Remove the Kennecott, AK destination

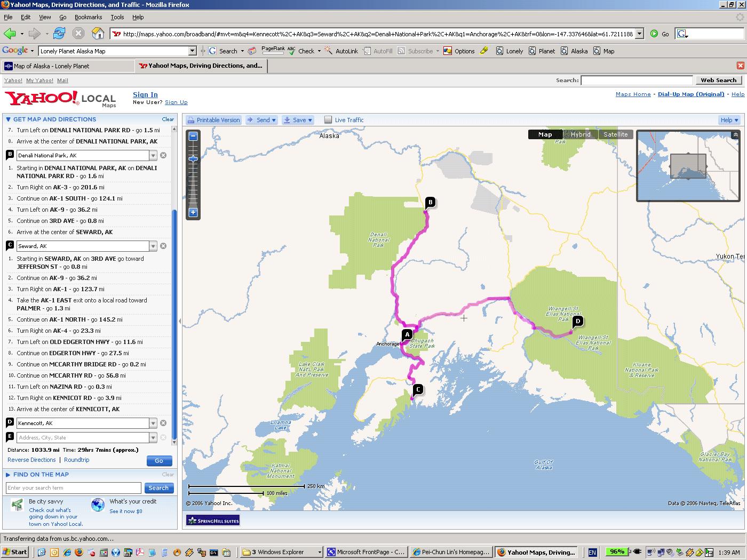163,423
